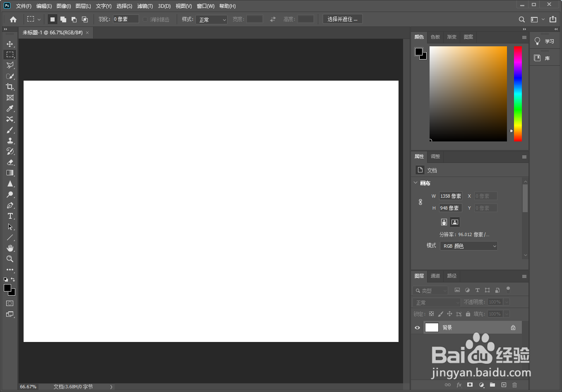Switch to the 通道 tab
Viewport: 562px width, 392px height.
coord(435,276)
